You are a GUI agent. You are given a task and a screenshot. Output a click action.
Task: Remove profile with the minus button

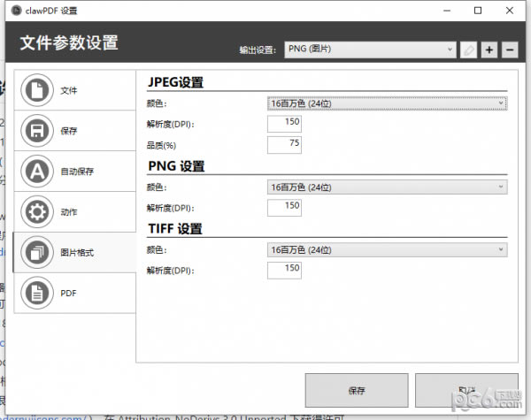(x=509, y=50)
